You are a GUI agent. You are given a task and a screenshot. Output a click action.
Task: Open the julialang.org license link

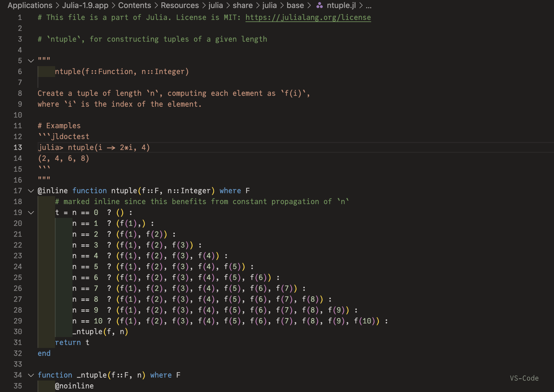[308, 17]
